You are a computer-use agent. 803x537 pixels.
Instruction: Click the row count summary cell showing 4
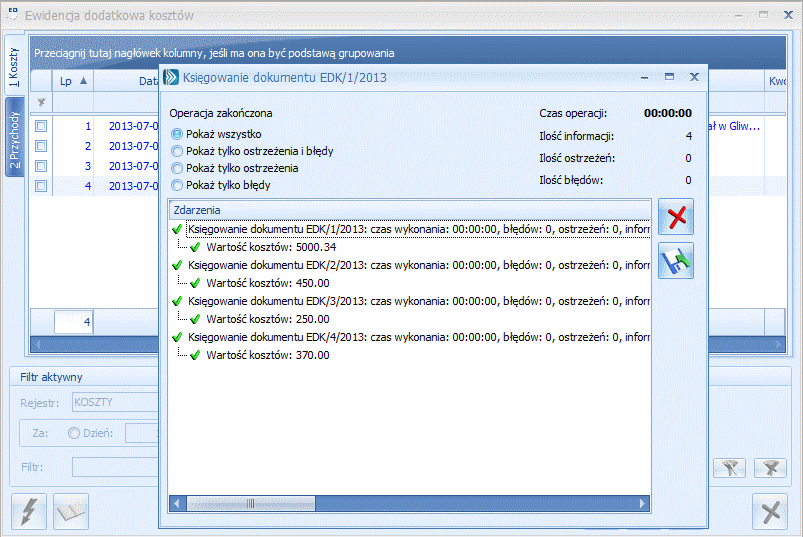74,321
